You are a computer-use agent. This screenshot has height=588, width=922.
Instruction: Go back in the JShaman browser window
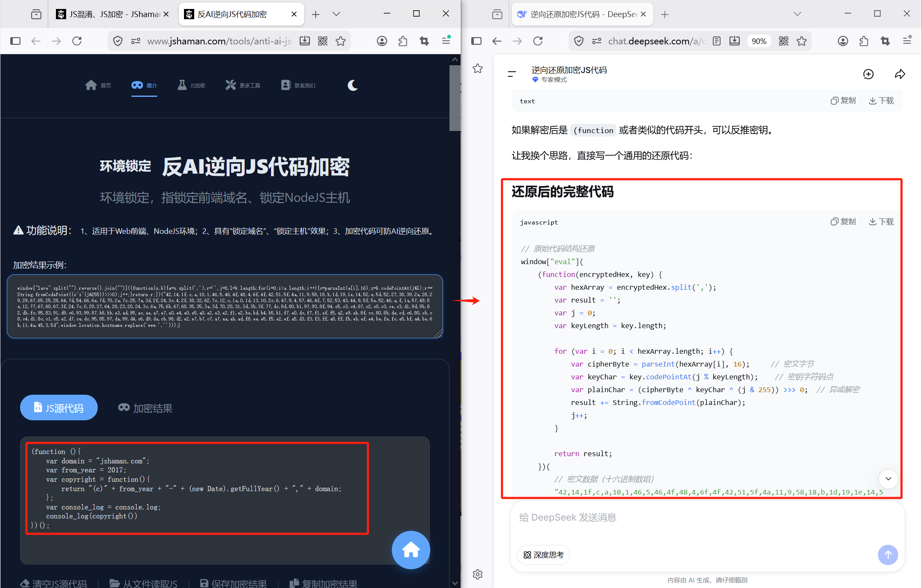pos(36,41)
